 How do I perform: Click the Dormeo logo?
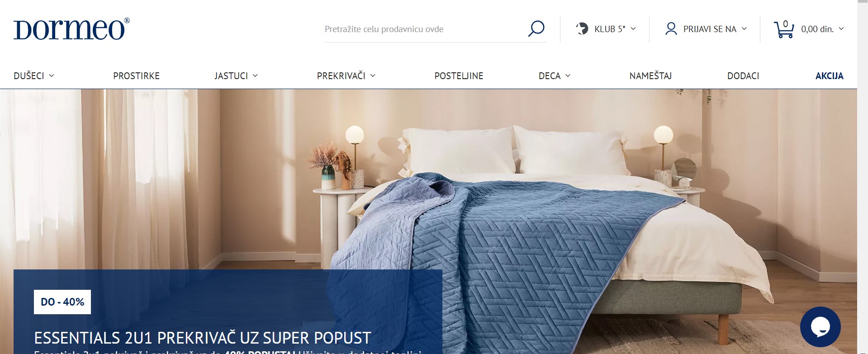click(x=71, y=29)
